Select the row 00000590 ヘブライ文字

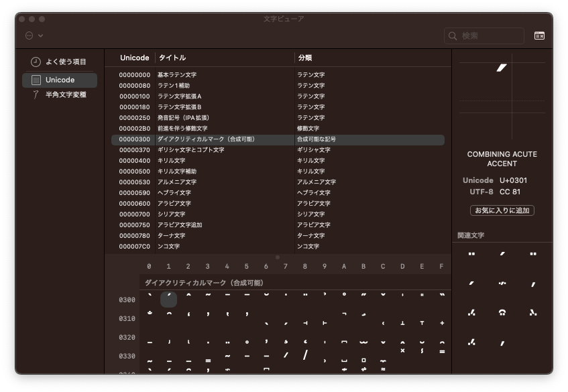point(278,193)
